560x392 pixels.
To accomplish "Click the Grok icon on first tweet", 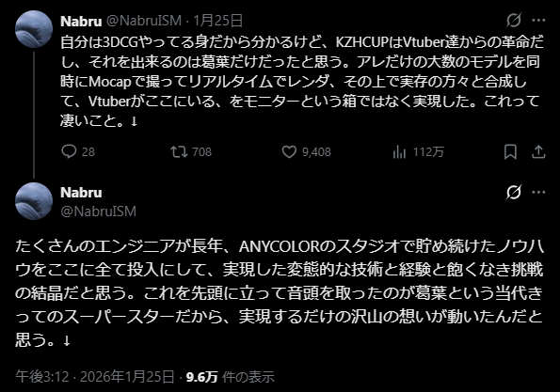I will tap(514, 20).
